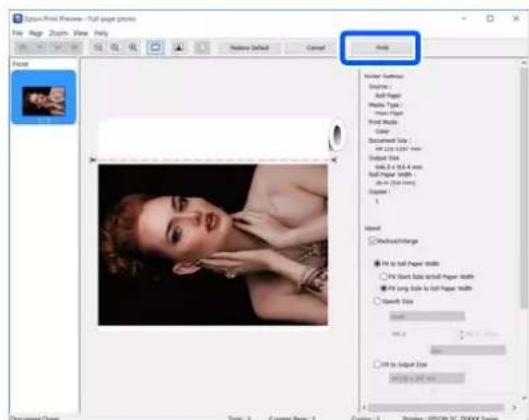Open the dropdown under Fit to Output Size
Screen dimensions: 529x420
[427, 378]
